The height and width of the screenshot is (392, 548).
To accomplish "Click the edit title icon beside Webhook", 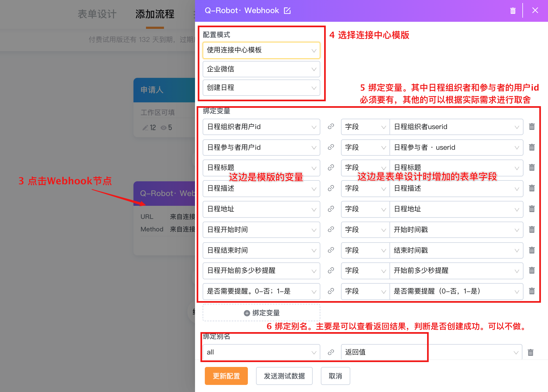I will coord(287,11).
